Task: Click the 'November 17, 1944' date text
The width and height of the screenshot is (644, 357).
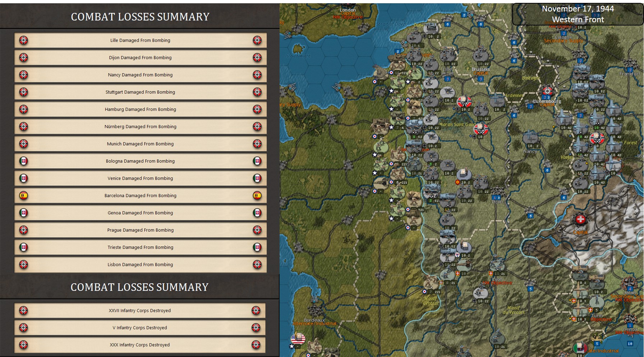Action: tap(578, 9)
